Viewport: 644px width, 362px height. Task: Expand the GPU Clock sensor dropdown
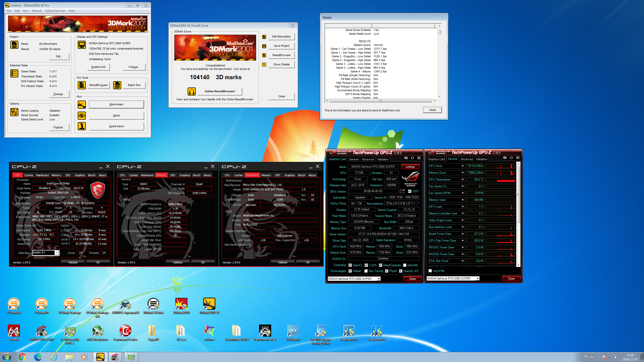coord(462,166)
